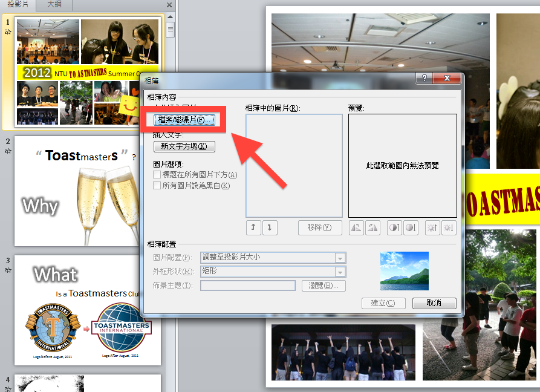
Task: Click scroll up arrow of thumbnail pane
Action: tap(170, 16)
